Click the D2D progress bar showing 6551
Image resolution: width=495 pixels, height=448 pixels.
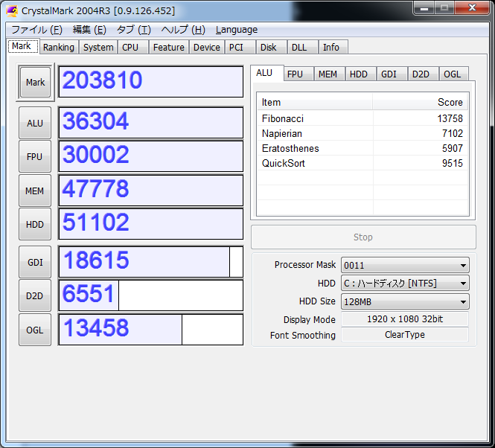point(151,296)
